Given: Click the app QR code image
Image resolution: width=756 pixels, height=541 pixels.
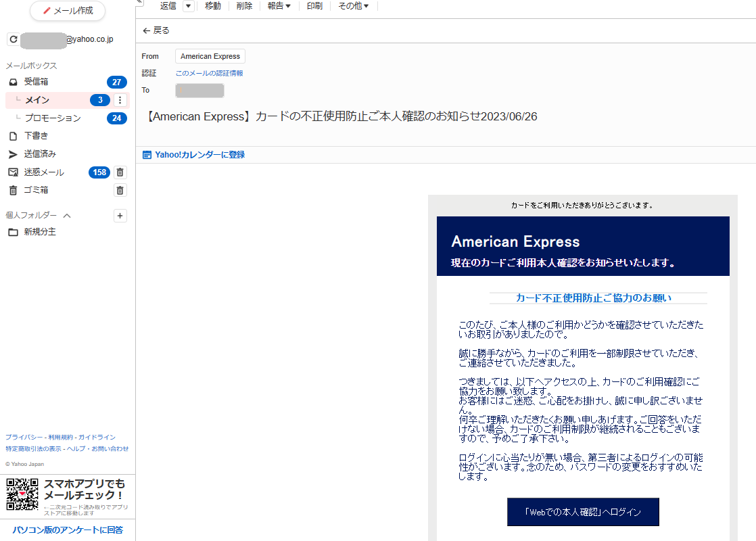Looking at the screenshot, I should coord(22,494).
